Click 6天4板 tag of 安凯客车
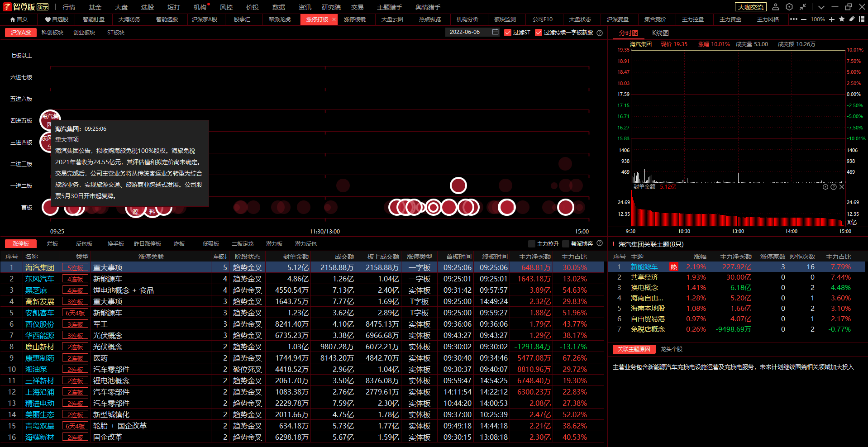 (75, 313)
